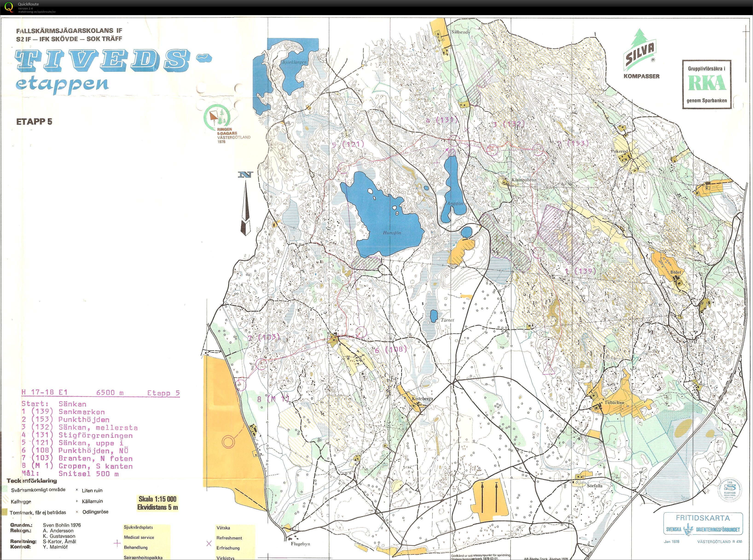Click control label 5 (121) on map

[348, 145]
